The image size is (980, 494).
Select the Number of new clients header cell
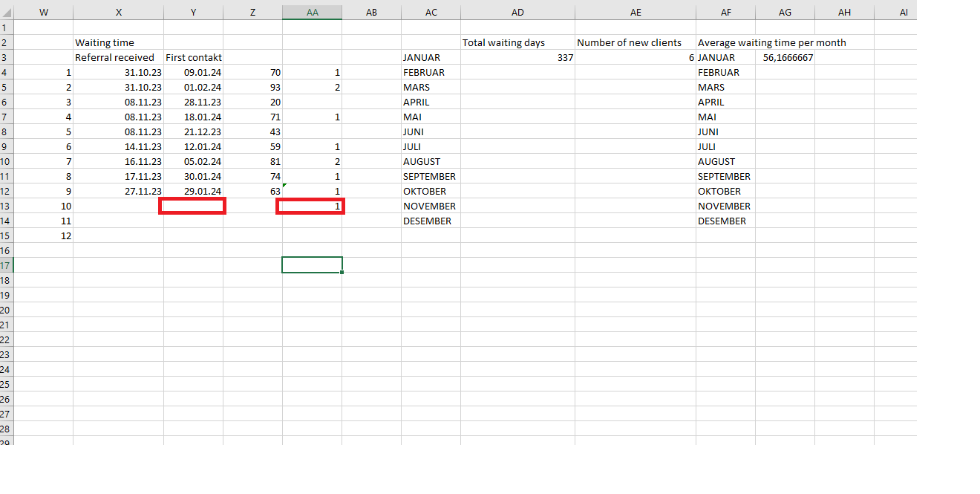click(x=633, y=42)
